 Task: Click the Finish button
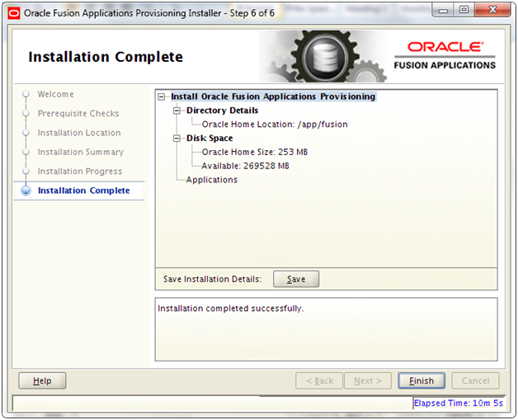coord(421,381)
